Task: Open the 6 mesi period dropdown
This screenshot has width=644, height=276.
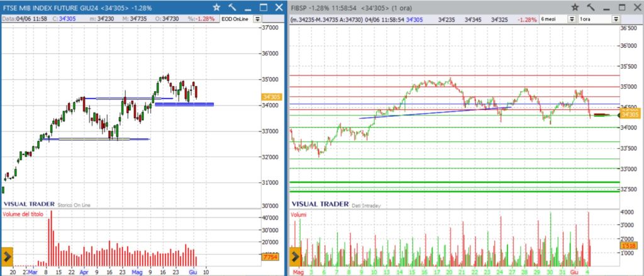Action: pos(572,19)
